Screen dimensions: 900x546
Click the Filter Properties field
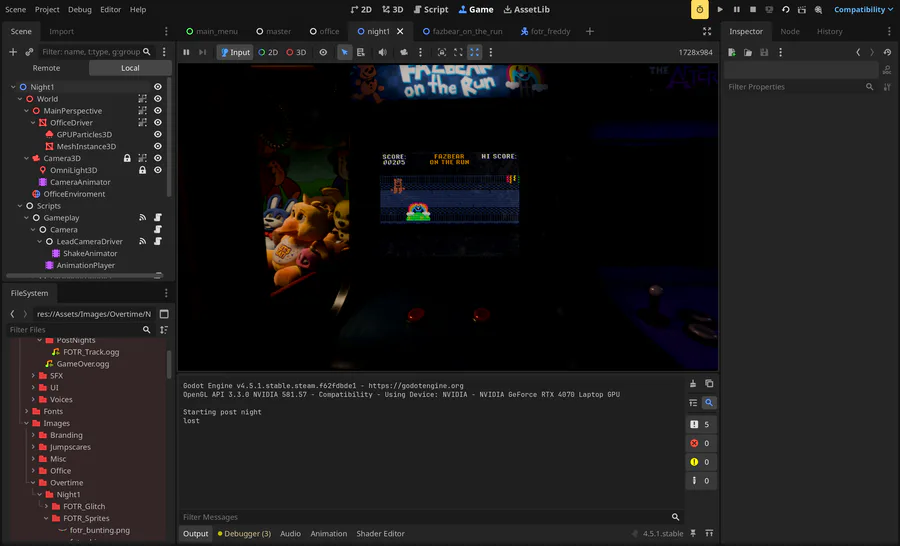pos(801,87)
